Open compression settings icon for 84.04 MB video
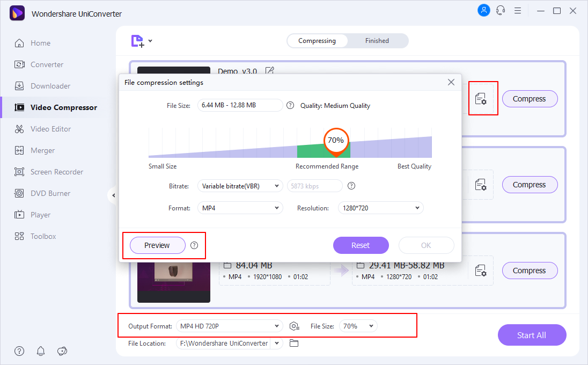 coord(481,271)
